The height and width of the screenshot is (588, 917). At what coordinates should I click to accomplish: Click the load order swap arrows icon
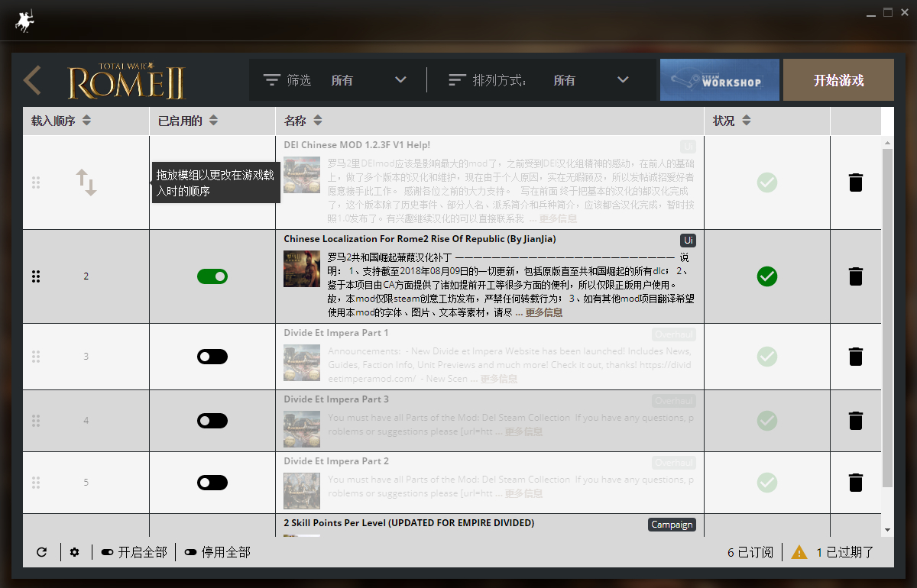click(x=86, y=183)
